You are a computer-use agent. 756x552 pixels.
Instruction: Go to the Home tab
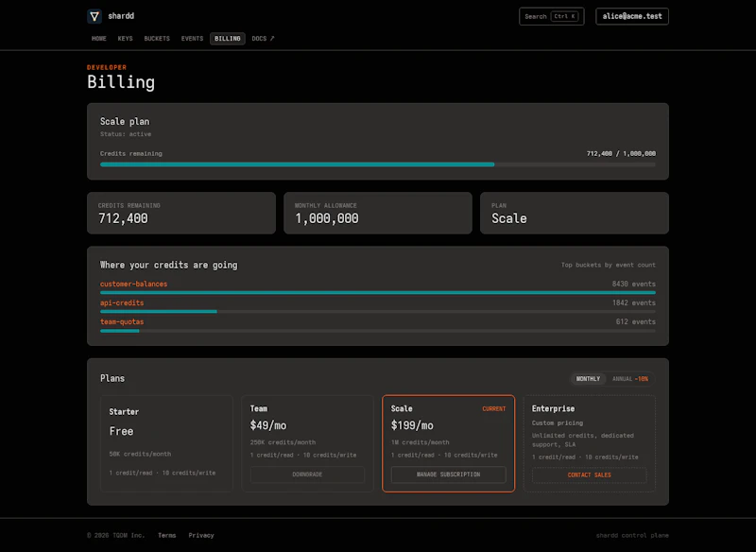click(99, 39)
